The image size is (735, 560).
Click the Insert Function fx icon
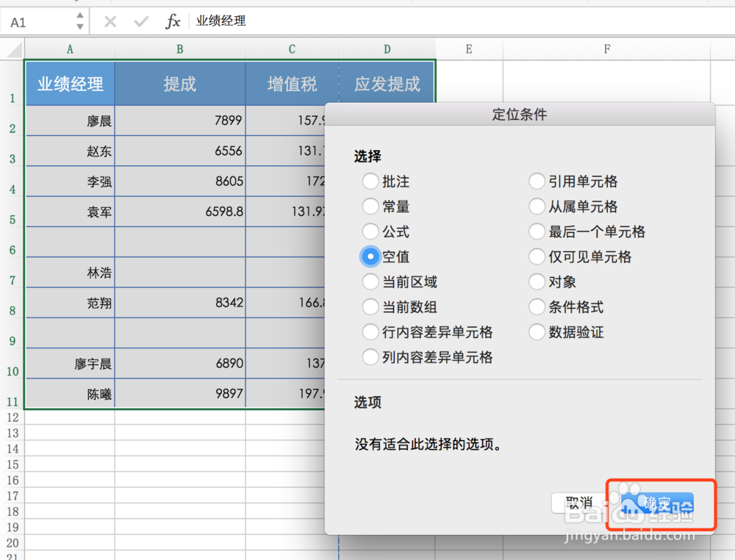tap(173, 21)
